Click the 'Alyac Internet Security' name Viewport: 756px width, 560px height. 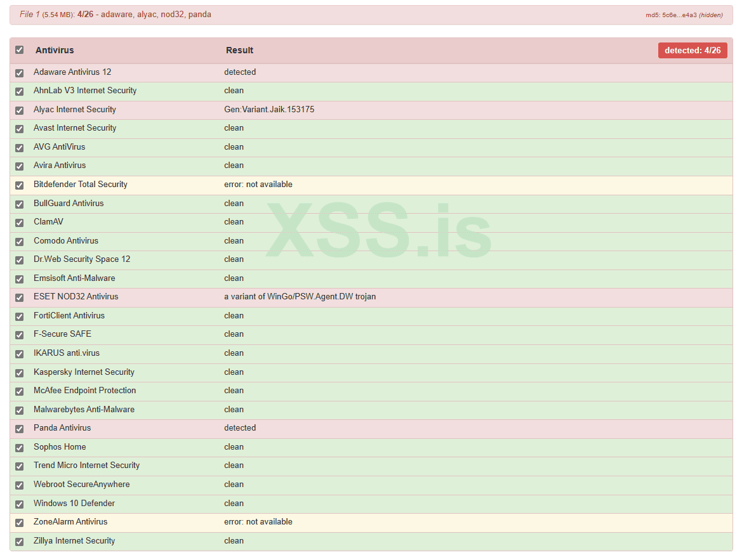(x=75, y=109)
